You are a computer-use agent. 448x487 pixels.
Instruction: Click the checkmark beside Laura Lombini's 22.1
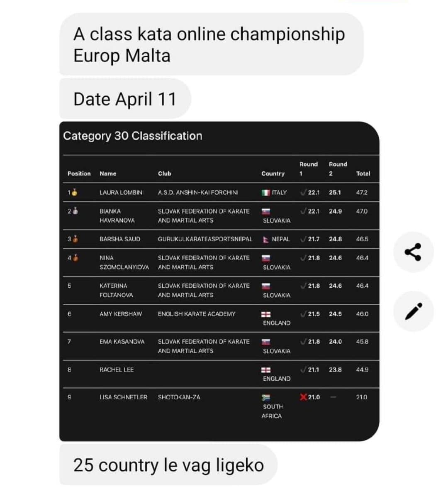pyautogui.click(x=303, y=193)
